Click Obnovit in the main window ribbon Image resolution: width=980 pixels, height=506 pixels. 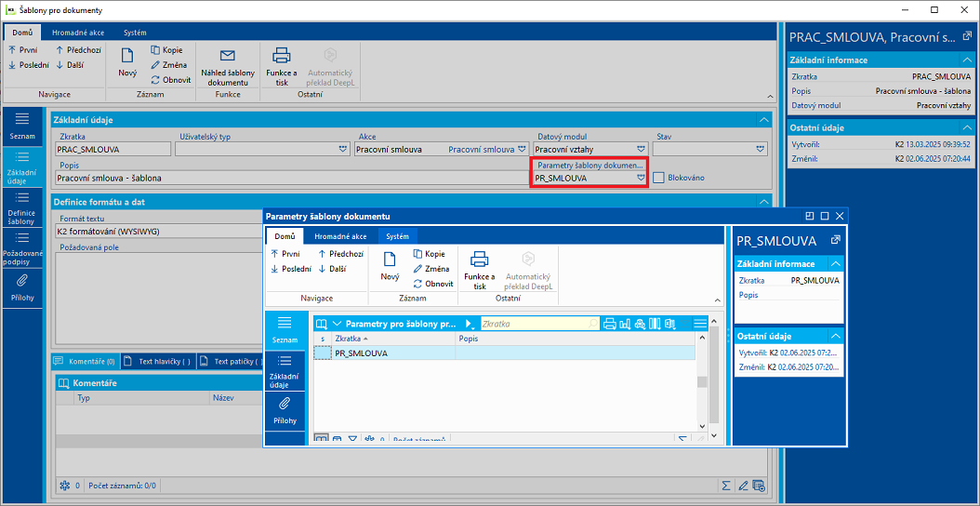(171, 79)
